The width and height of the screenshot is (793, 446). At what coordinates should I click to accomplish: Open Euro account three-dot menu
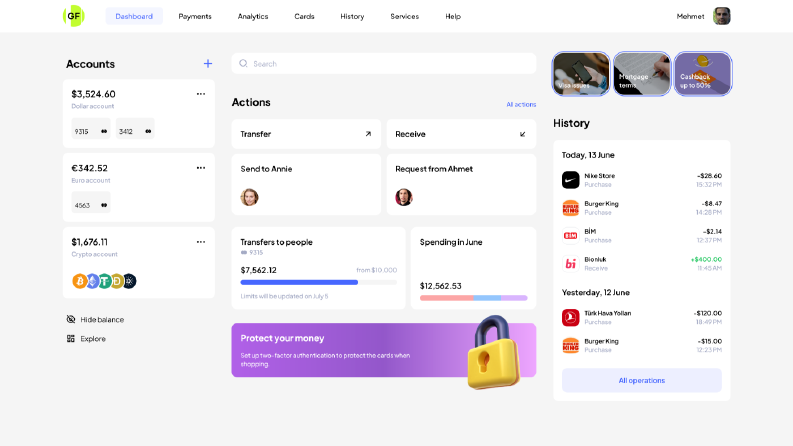pyautogui.click(x=201, y=168)
